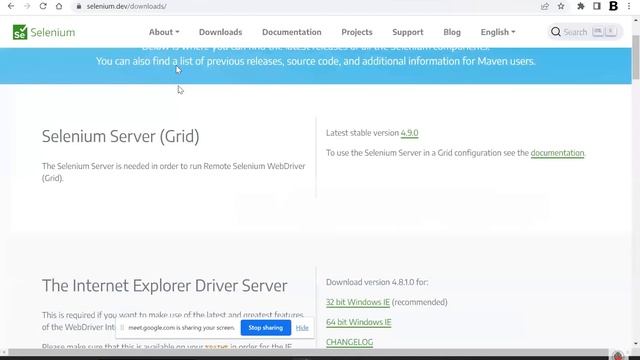The image size is (640, 360).
Task: Expand the English language dropdown
Action: click(498, 32)
